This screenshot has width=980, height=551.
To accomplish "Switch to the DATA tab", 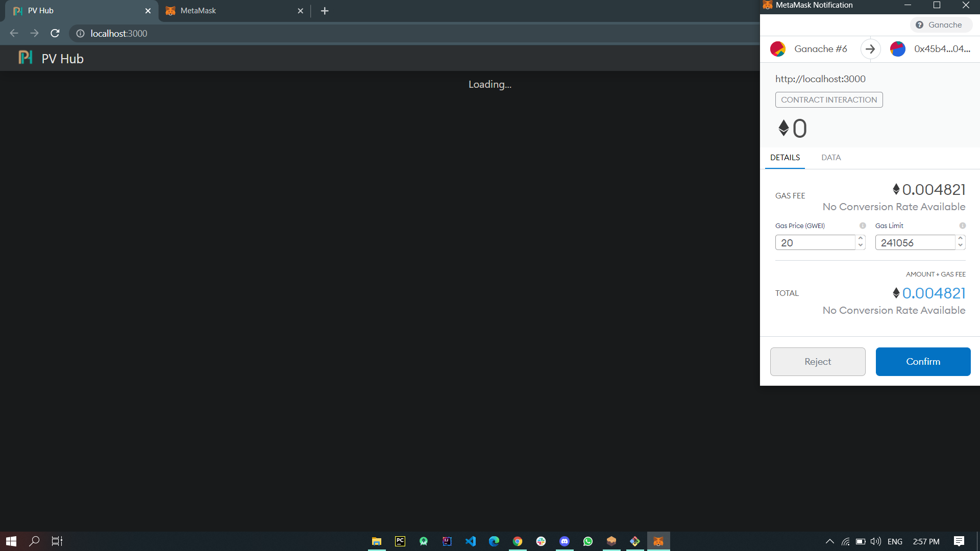I will (831, 158).
